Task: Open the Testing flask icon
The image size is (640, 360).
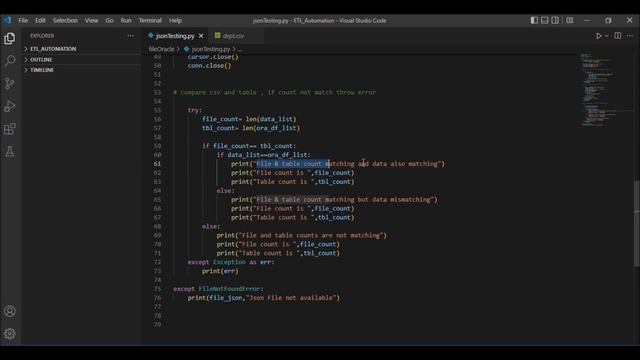Action: [10, 151]
